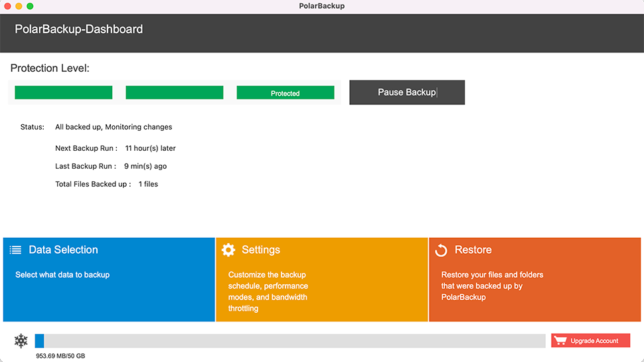The image size is (644, 362).
Task: Click the 'Total Files Backed up :' label
Action: tap(93, 184)
